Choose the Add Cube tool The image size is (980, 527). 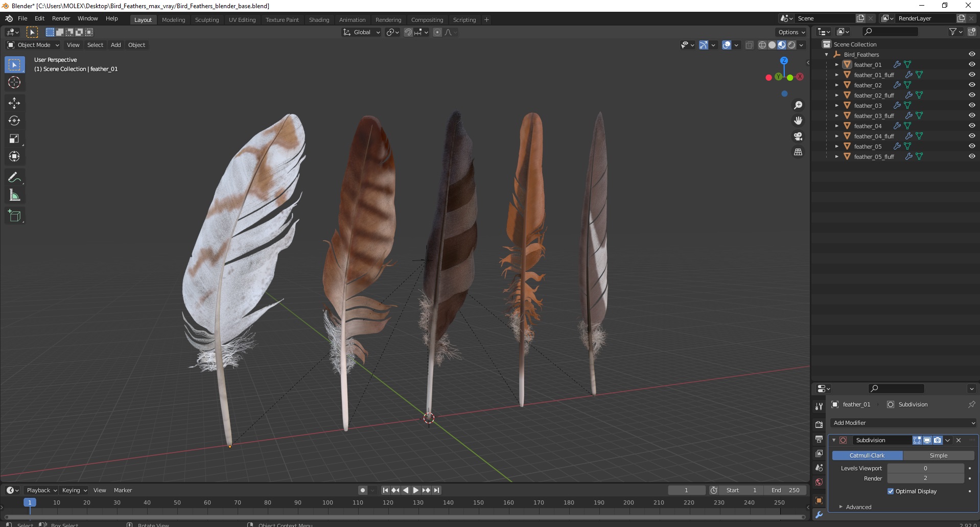(14, 216)
